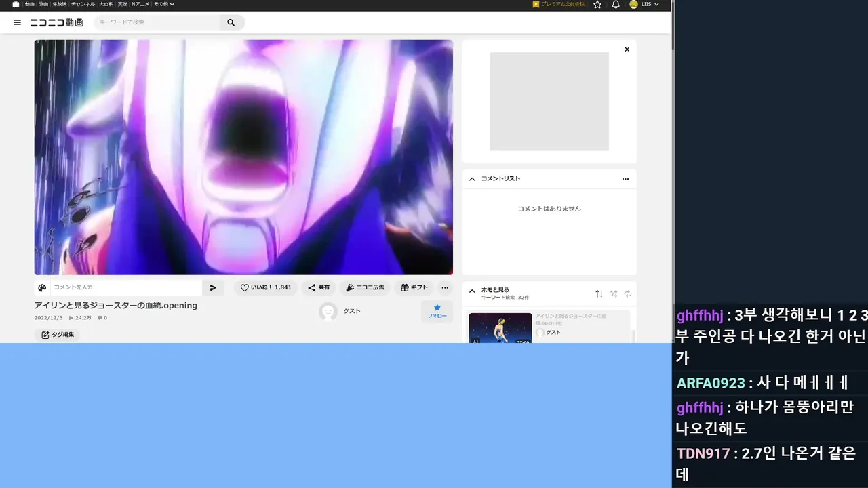Screen dimensions: 868x488
Task: Click the ニコニコ動画 logo
Action: [57, 22]
